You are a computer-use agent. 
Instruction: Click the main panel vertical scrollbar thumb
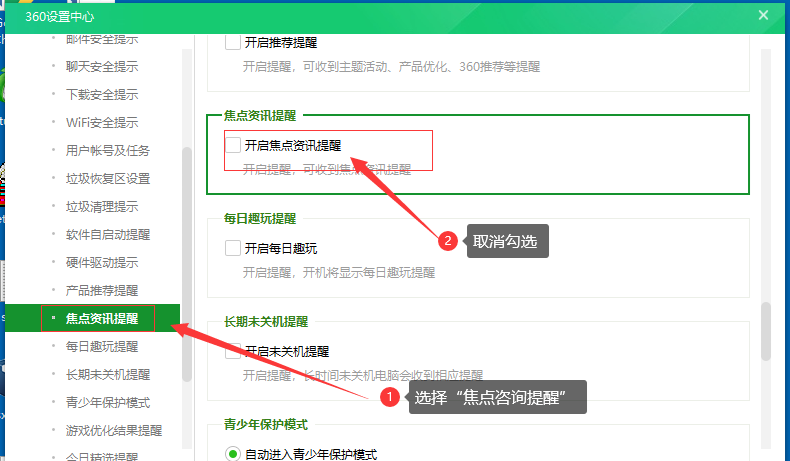pos(766,332)
